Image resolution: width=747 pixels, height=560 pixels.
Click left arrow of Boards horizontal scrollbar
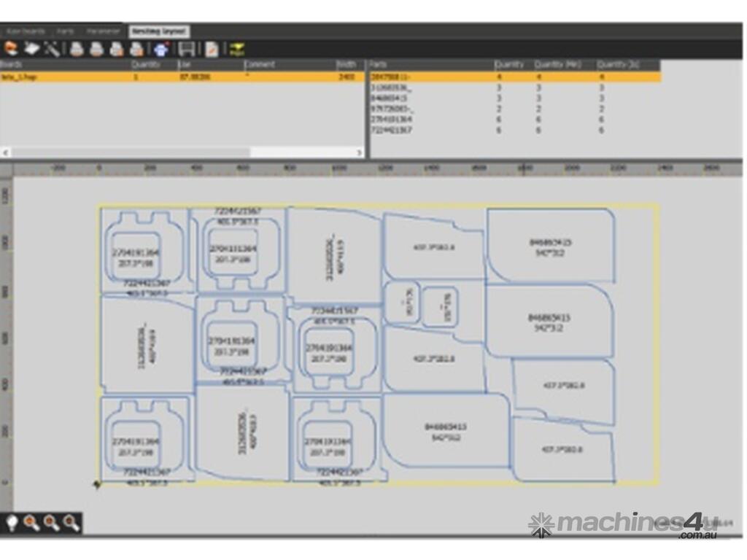[x=6, y=152]
